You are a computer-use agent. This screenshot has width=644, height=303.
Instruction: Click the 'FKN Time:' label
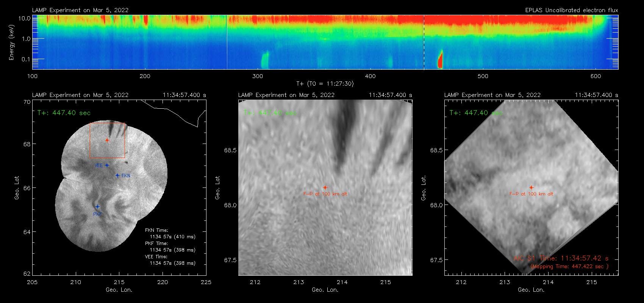click(x=156, y=230)
